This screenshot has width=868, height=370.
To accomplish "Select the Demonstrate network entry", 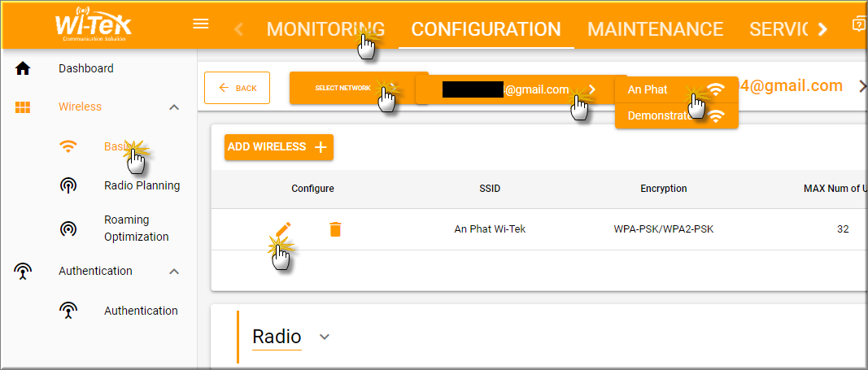I will (x=677, y=115).
